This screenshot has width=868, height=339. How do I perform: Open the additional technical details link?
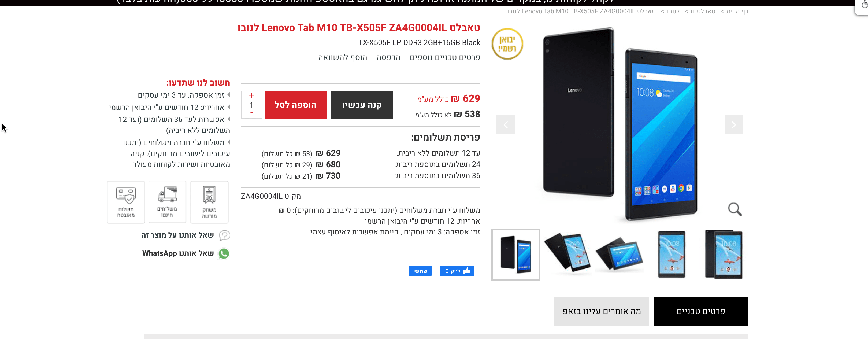click(445, 57)
